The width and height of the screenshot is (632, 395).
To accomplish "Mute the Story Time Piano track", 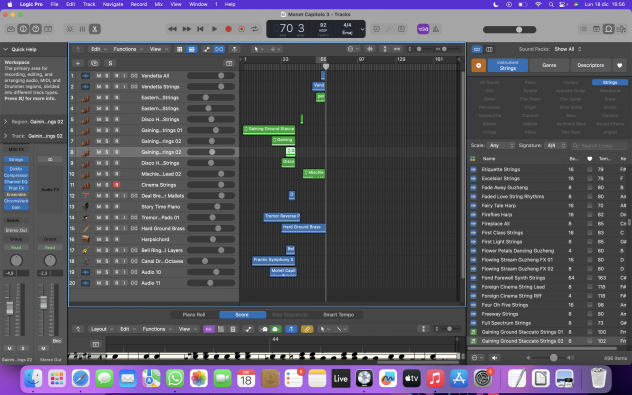I will [x=98, y=207].
